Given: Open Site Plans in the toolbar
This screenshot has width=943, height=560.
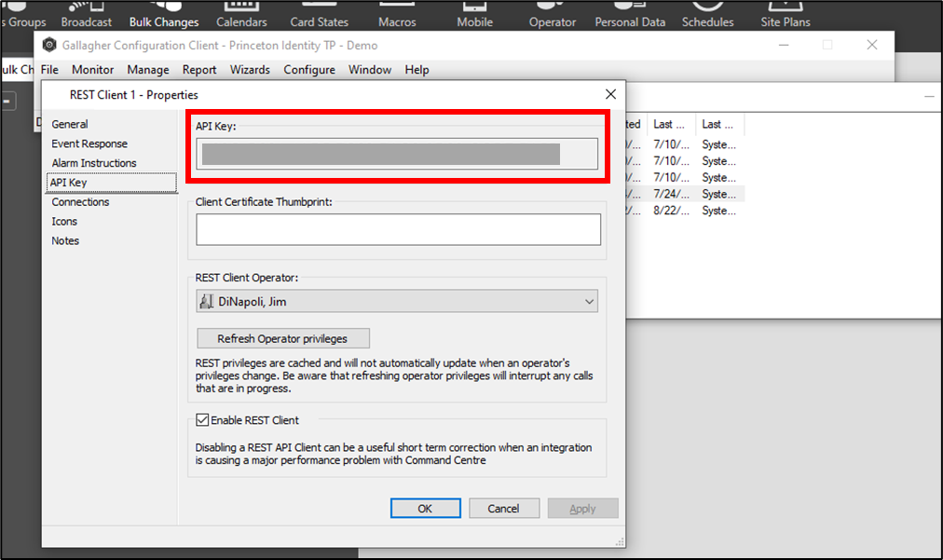Looking at the screenshot, I should 785,15.
